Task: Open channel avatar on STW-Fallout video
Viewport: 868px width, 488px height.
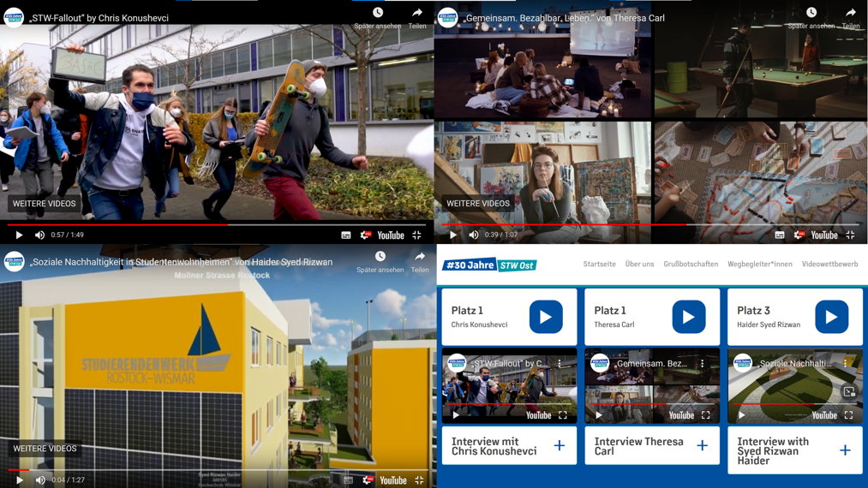Action: click(14, 18)
